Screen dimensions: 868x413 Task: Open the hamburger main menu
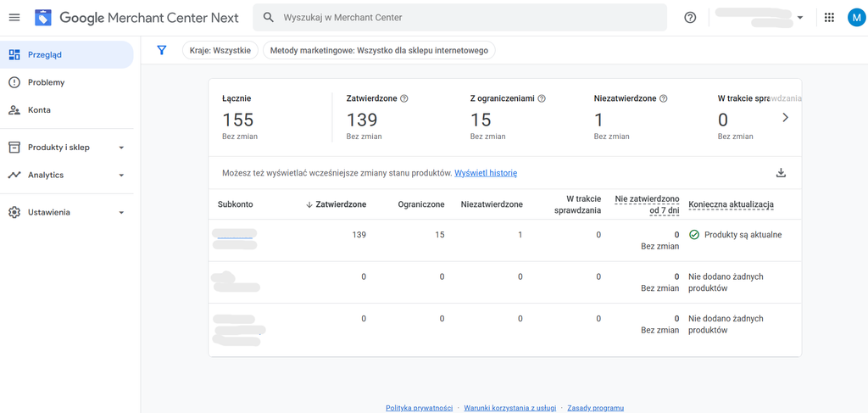pyautogui.click(x=14, y=18)
